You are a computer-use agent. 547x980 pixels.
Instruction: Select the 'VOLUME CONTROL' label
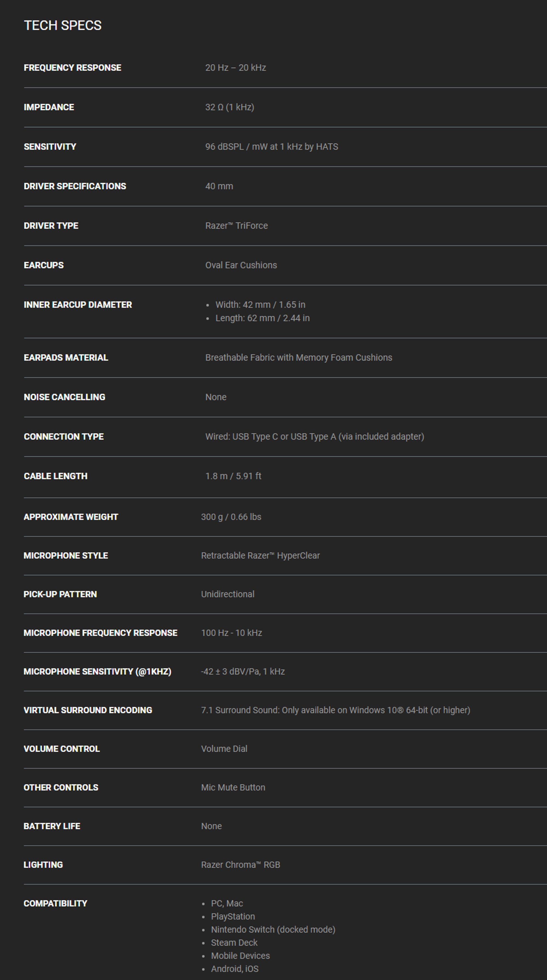(x=62, y=749)
